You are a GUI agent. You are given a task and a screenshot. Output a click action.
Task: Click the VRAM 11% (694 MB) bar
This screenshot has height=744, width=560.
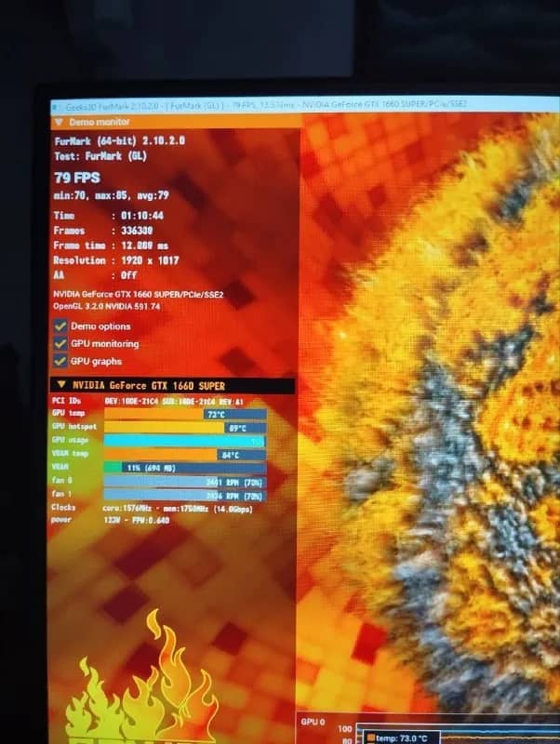click(185, 468)
